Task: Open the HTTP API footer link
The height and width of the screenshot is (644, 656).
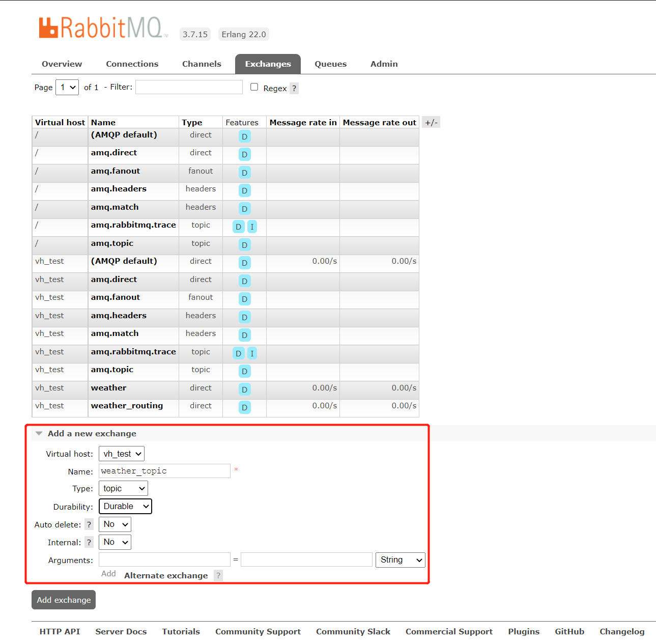Action: (60, 631)
